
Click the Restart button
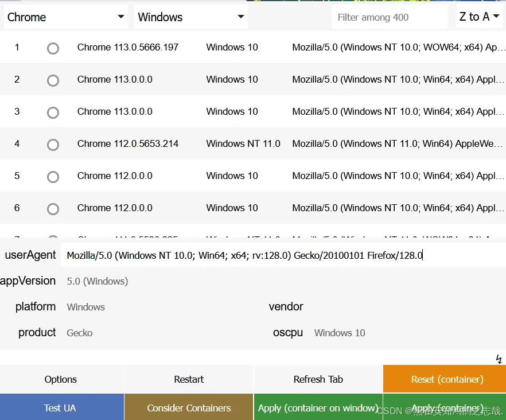coord(189,379)
